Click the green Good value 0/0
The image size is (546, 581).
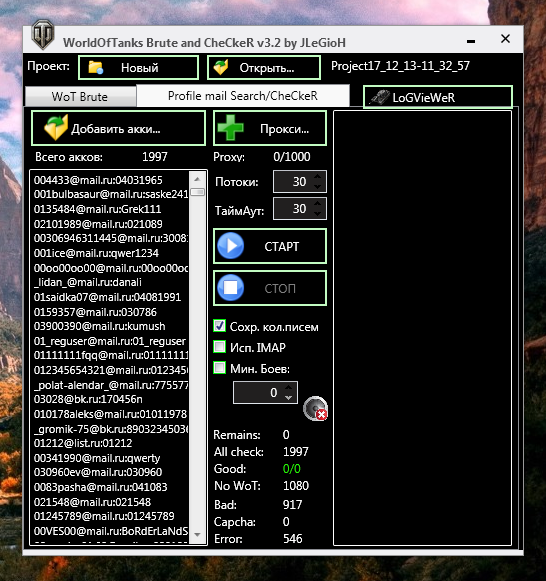point(292,469)
